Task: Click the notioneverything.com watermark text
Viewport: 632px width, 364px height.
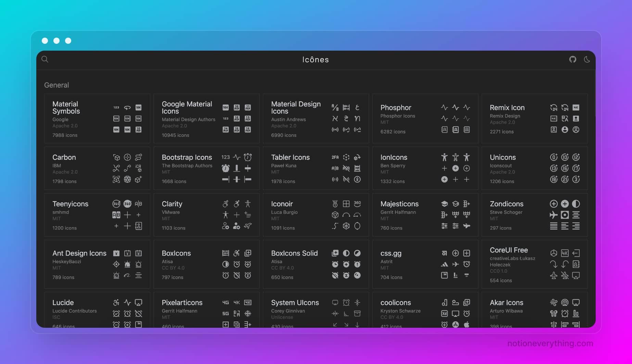Action: point(550,344)
